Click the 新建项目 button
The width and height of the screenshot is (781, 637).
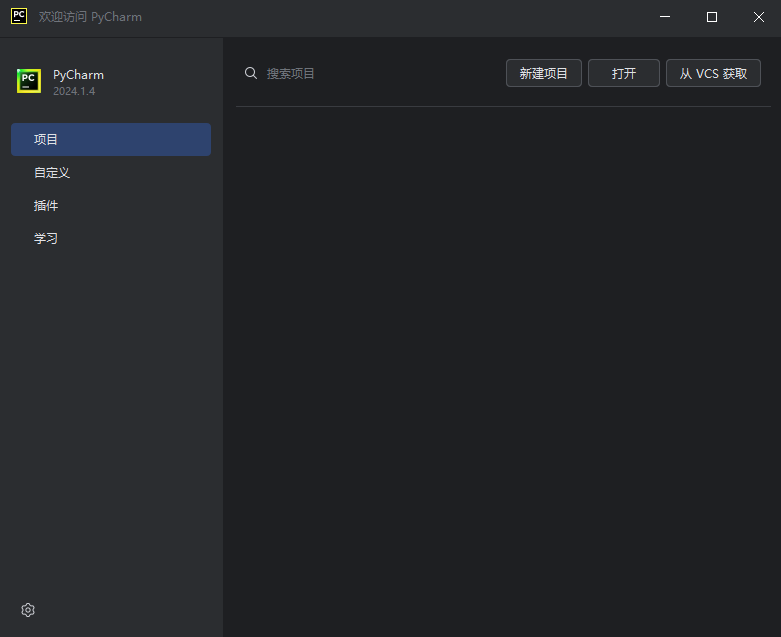point(543,73)
